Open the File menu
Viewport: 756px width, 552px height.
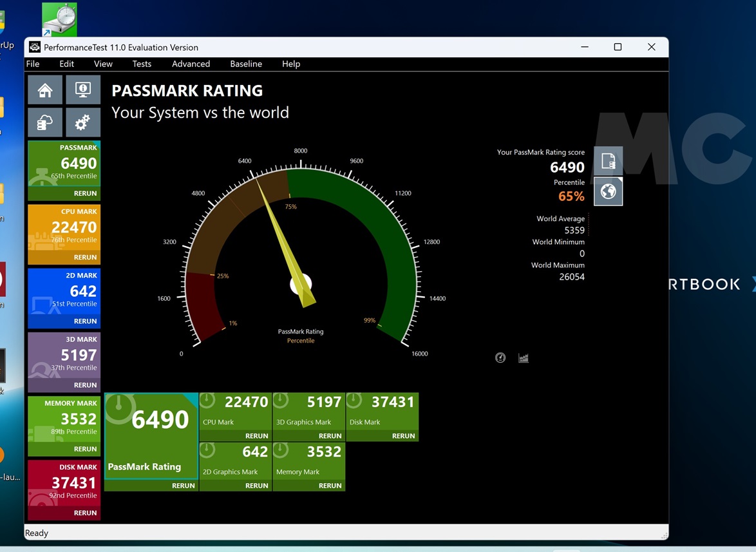(x=33, y=64)
